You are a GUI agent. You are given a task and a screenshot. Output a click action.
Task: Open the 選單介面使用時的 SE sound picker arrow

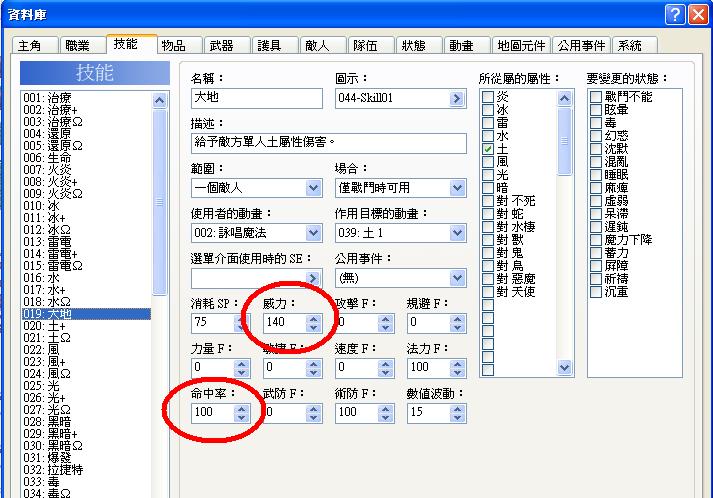(x=312, y=278)
